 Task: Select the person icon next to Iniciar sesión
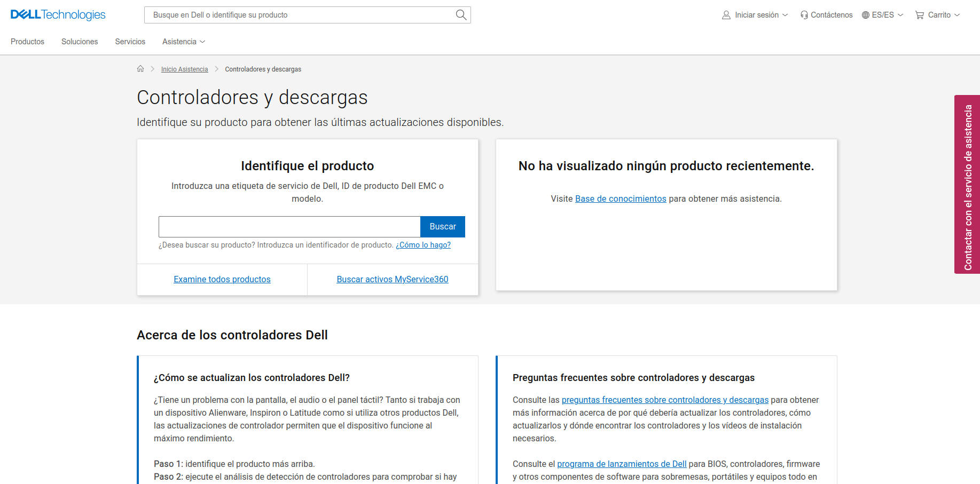(x=725, y=15)
